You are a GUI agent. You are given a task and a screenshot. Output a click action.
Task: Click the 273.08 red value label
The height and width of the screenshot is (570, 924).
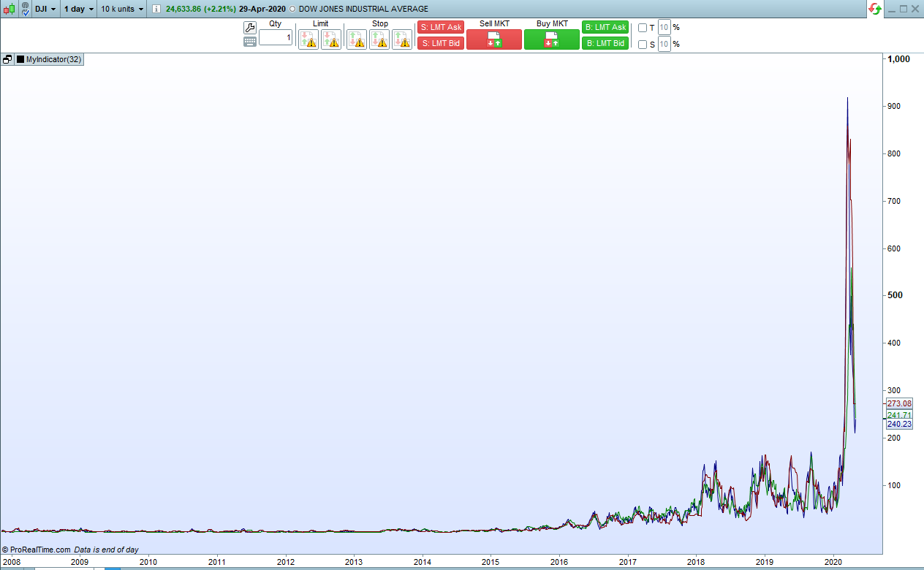[899, 403]
